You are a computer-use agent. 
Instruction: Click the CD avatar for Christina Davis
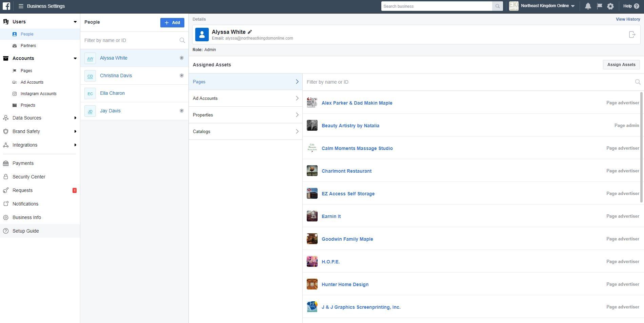click(x=90, y=76)
